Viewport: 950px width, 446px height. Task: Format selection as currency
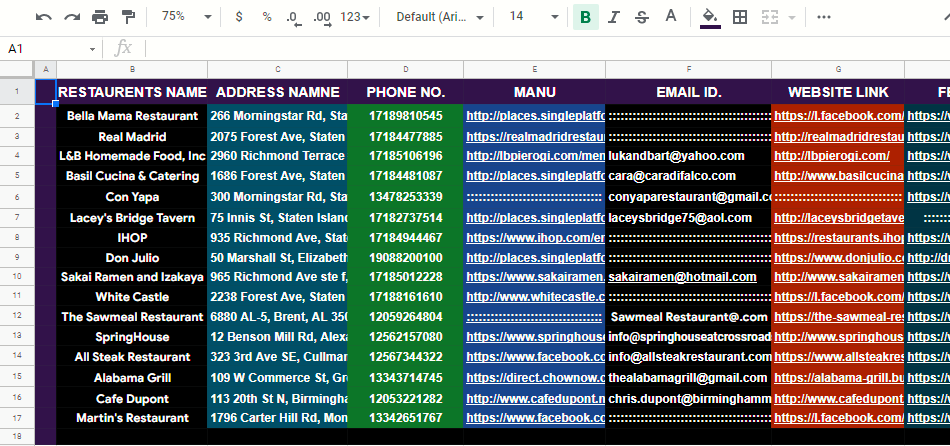click(x=239, y=17)
